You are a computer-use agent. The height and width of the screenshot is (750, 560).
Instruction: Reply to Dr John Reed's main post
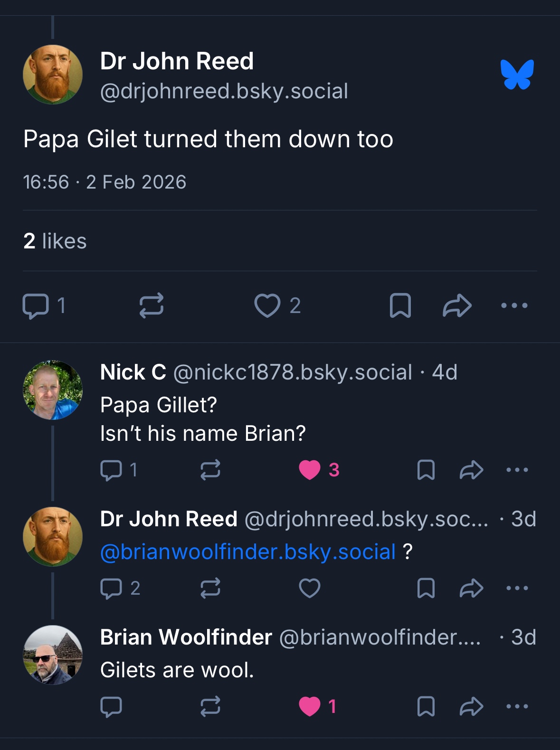click(x=36, y=305)
